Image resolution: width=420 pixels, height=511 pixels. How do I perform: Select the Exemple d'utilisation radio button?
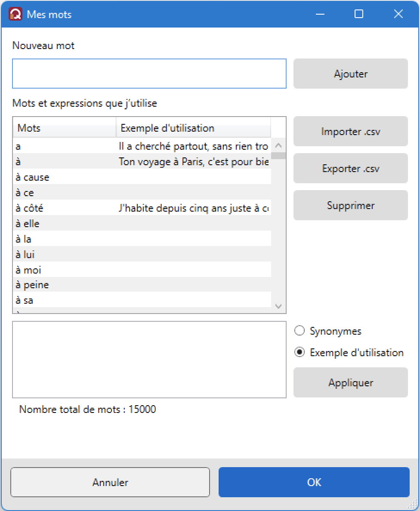coord(300,352)
